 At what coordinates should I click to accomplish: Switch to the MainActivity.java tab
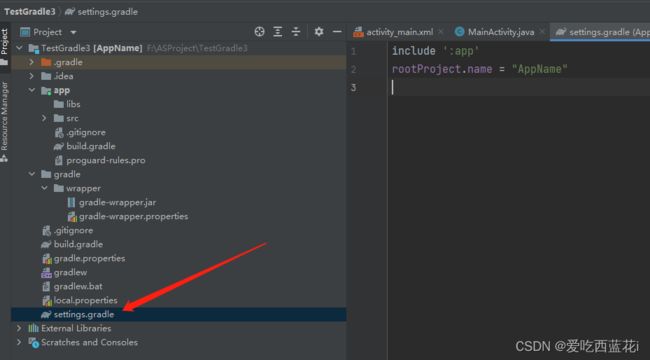[x=495, y=32]
